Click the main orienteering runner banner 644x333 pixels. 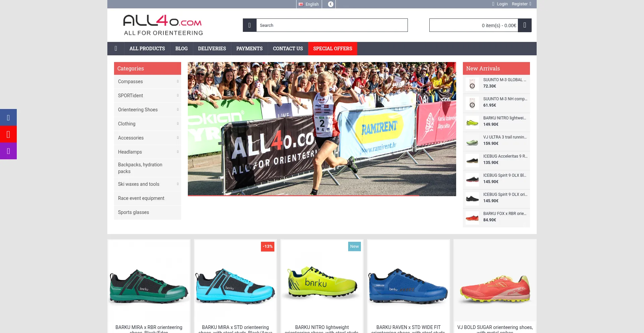(x=322, y=129)
